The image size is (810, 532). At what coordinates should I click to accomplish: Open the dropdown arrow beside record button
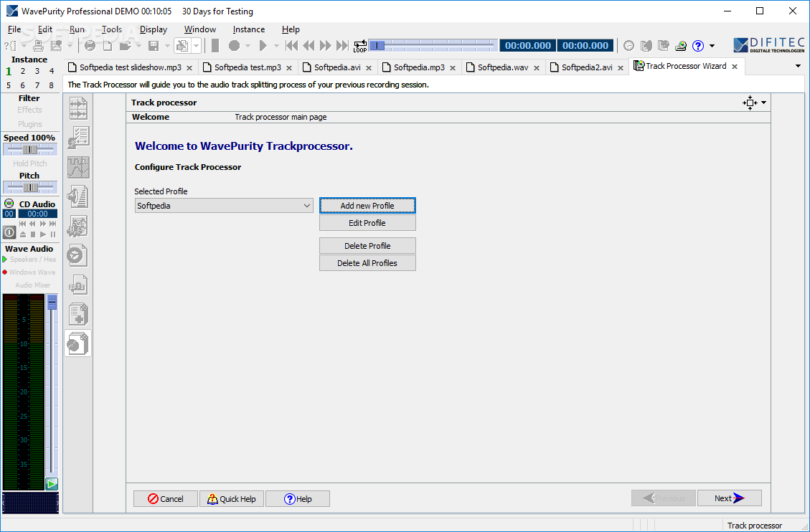tap(248, 46)
